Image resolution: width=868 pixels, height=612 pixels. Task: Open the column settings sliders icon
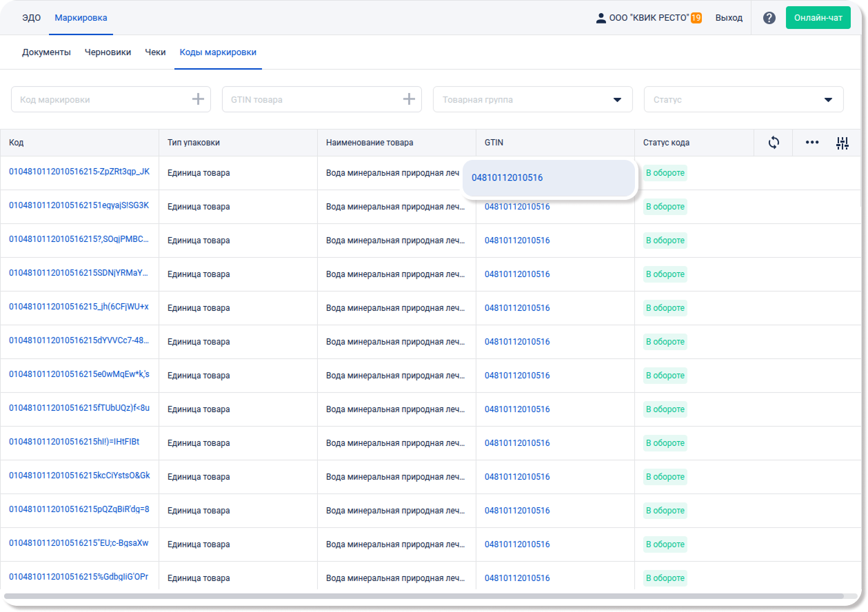point(842,143)
